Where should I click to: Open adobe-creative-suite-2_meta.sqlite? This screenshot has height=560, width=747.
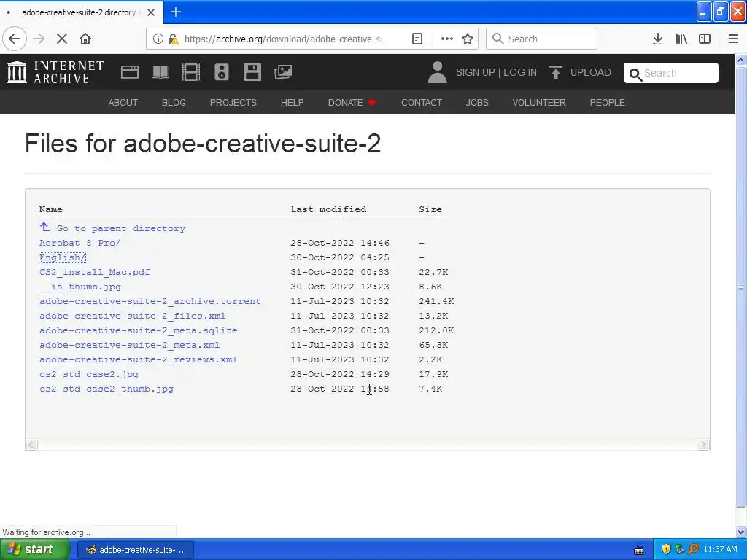(x=138, y=330)
